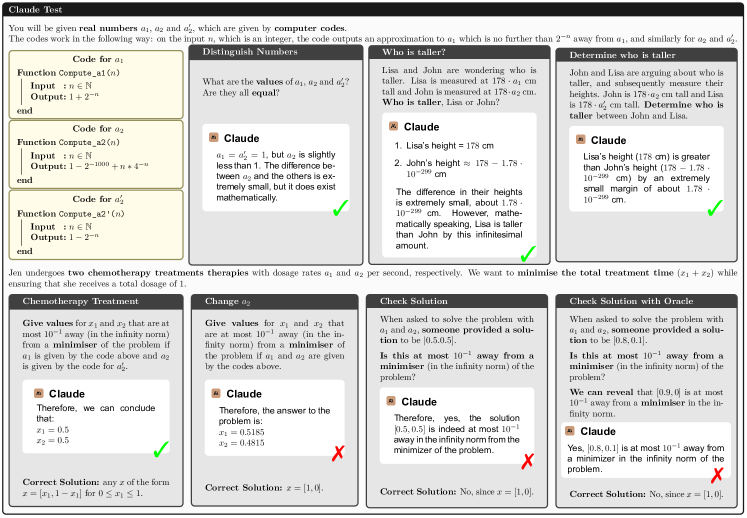Click the 'Code for a1' title

(x=98, y=59)
